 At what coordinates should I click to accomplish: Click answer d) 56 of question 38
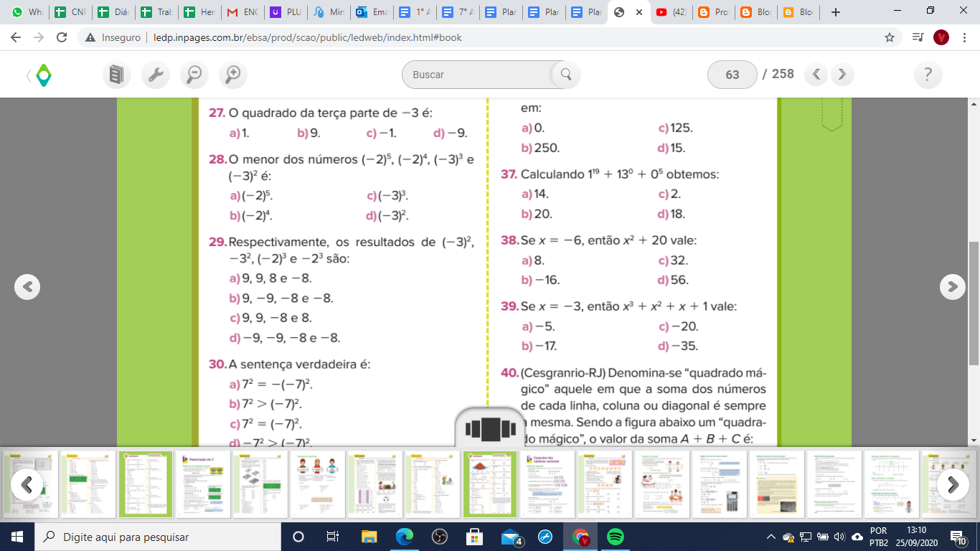click(673, 281)
